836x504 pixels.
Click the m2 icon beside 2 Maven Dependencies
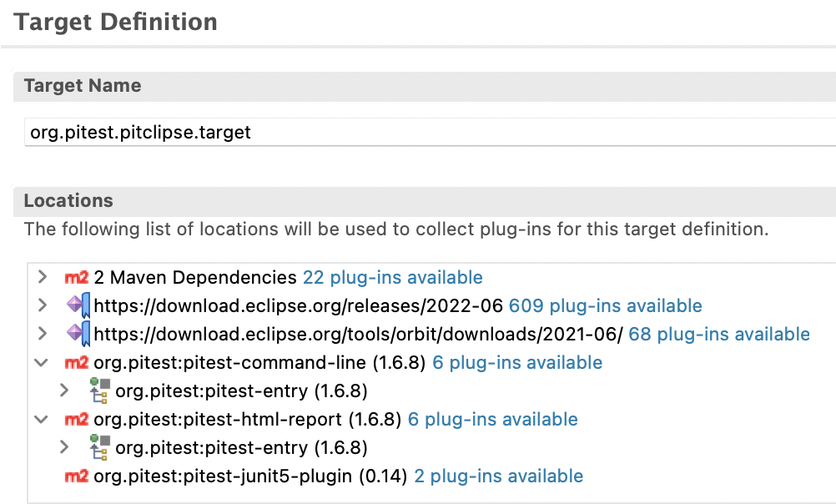[76, 277]
